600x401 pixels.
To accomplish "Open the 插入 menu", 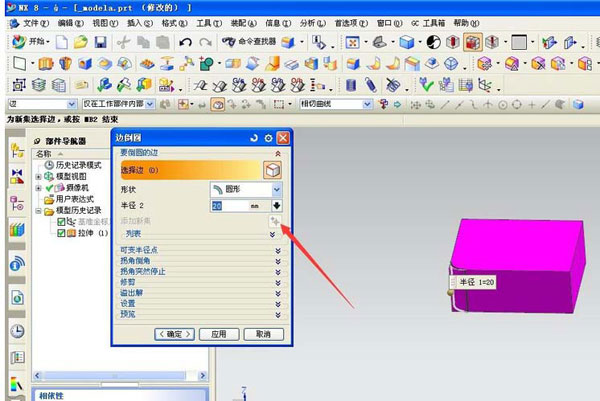I will coord(134,22).
